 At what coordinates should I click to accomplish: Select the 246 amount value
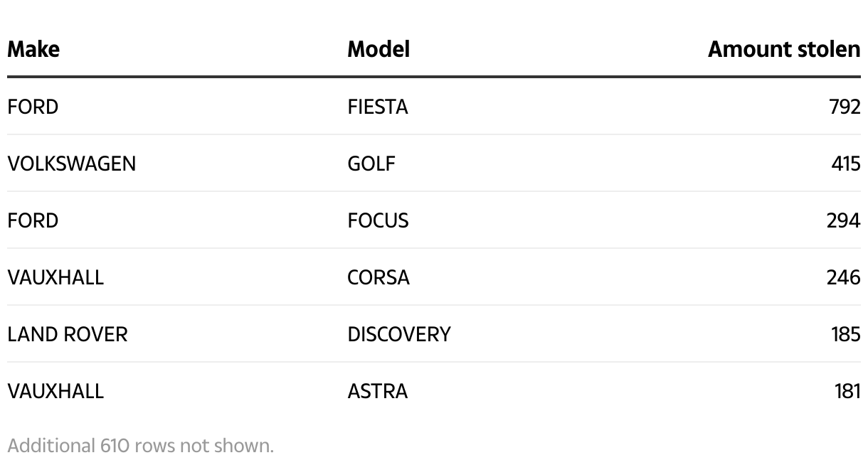click(843, 277)
